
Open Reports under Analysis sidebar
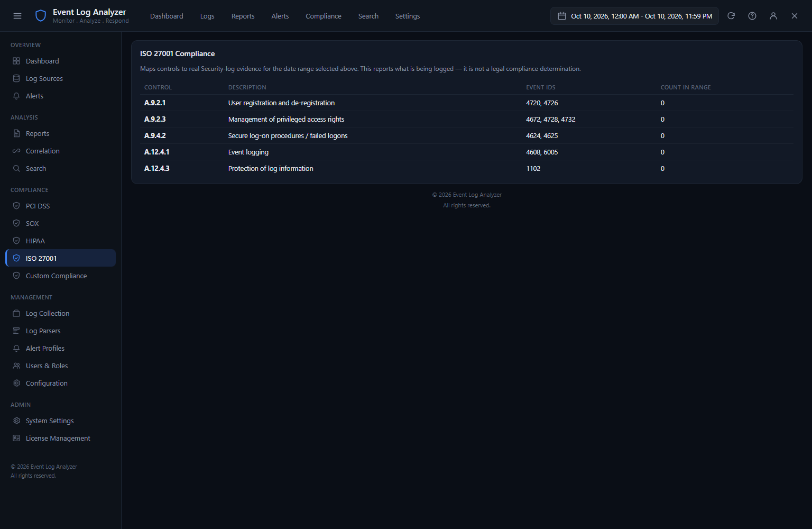click(x=60, y=133)
